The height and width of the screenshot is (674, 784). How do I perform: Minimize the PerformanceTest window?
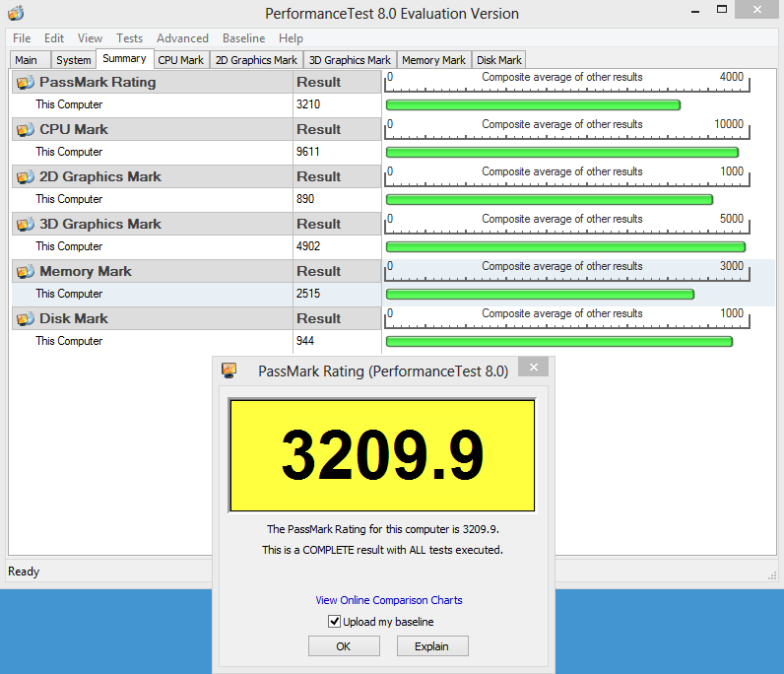coord(695,10)
